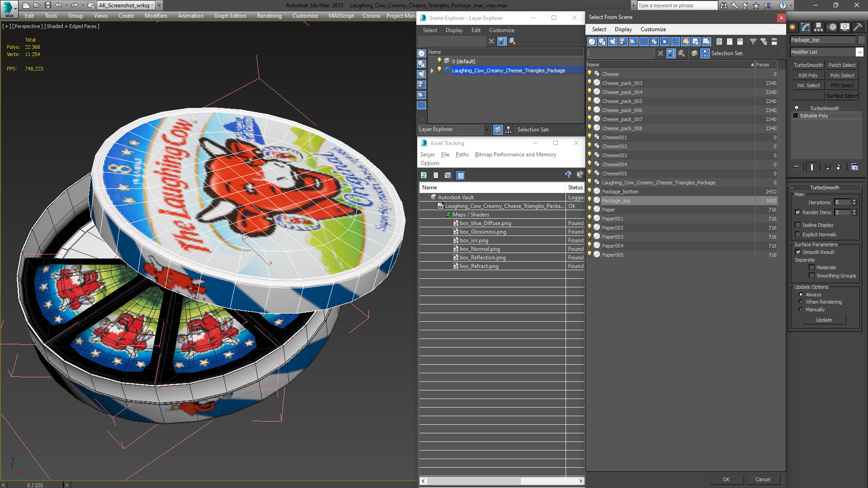This screenshot has height=488, width=868.
Task: Open the Utilities command panel tab
Action: click(x=858, y=27)
